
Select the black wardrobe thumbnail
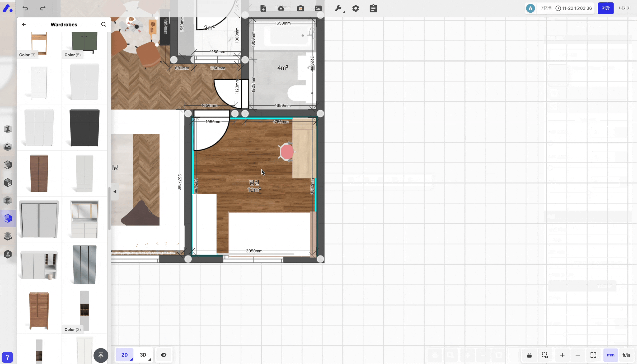point(85,128)
